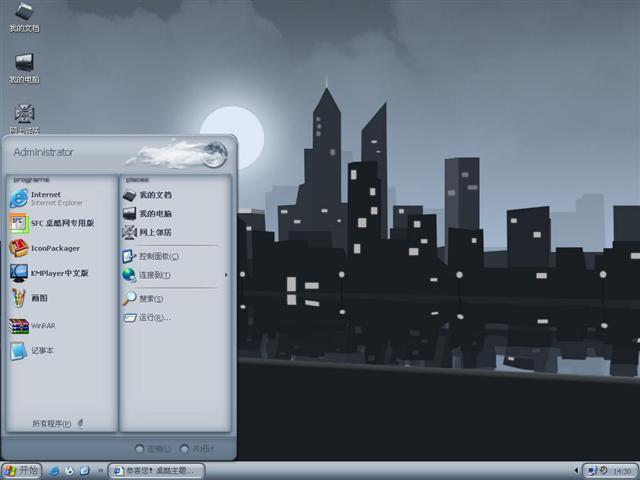
Task: Click the network tray icon
Action: (x=592, y=471)
